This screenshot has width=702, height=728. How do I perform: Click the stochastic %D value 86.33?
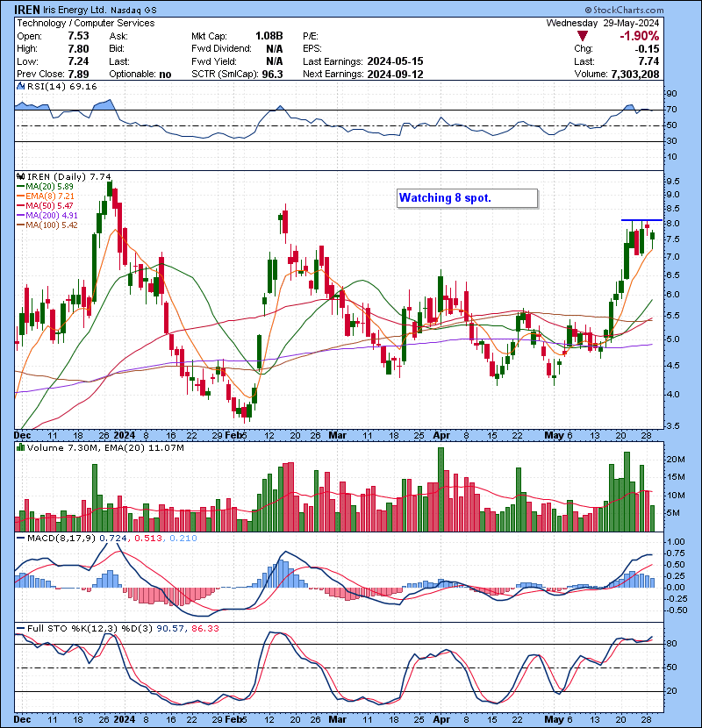204,629
